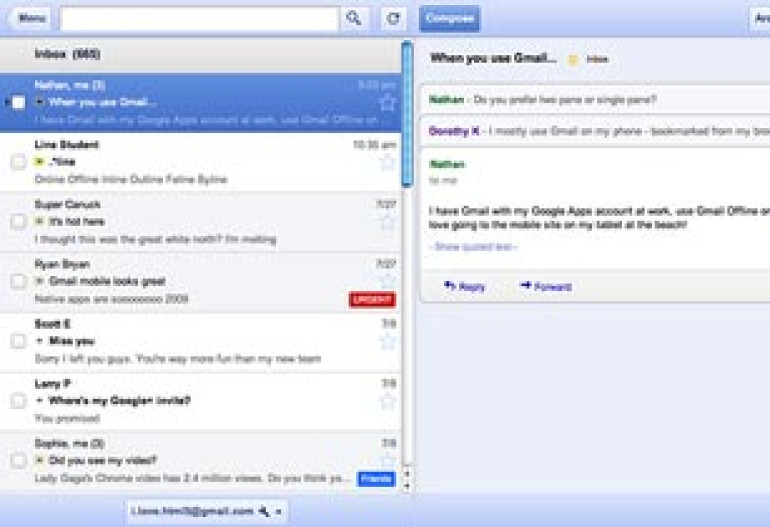Open 'Did you see my video?' subject
The width and height of the screenshot is (770, 527).
click(103, 461)
